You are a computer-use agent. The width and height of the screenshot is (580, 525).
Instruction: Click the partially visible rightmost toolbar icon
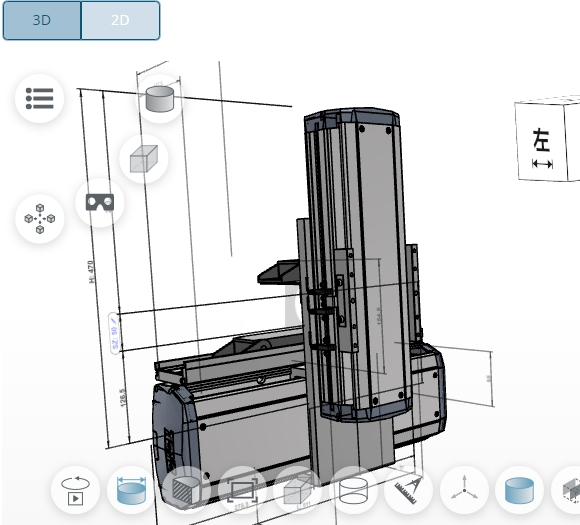click(566, 490)
